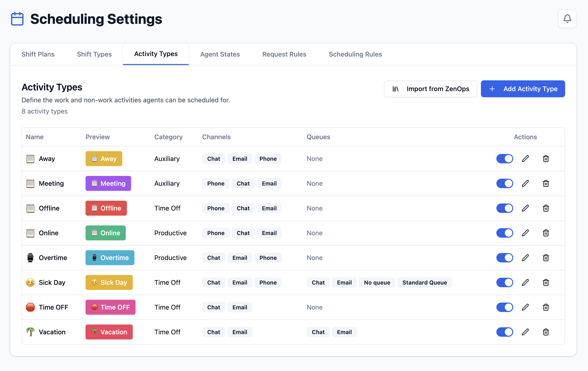Edit the Offline activity type
This screenshot has width=588, height=371.
tap(525, 208)
